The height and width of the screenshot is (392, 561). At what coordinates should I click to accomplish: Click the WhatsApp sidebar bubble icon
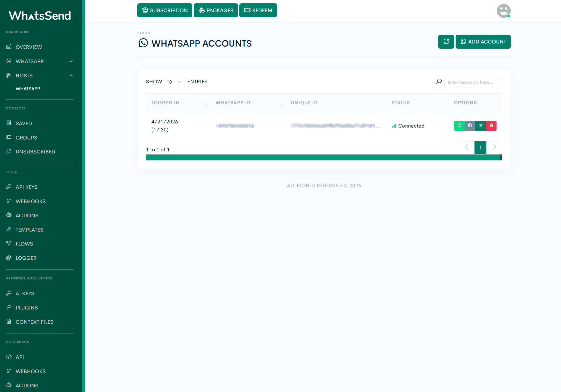pos(9,61)
